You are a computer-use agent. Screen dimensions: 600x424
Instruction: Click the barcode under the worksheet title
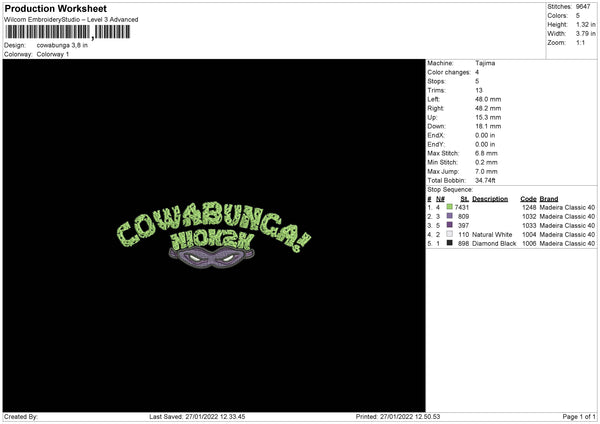pyautogui.click(x=68, y=32)
